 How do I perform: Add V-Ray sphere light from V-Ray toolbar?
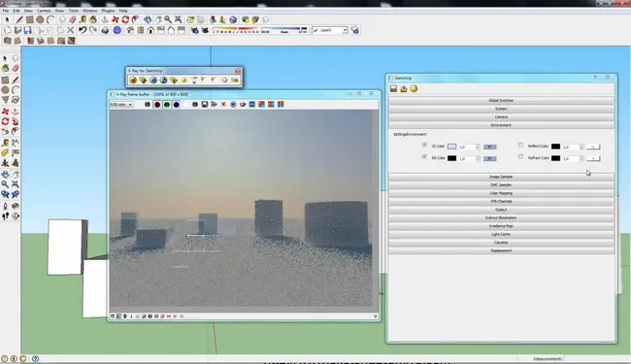183,80
